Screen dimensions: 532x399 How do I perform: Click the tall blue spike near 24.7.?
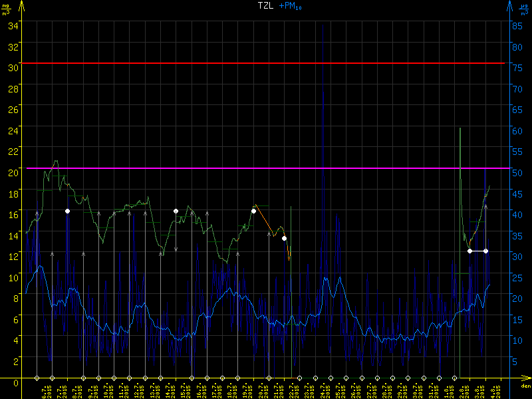point(323,93)
